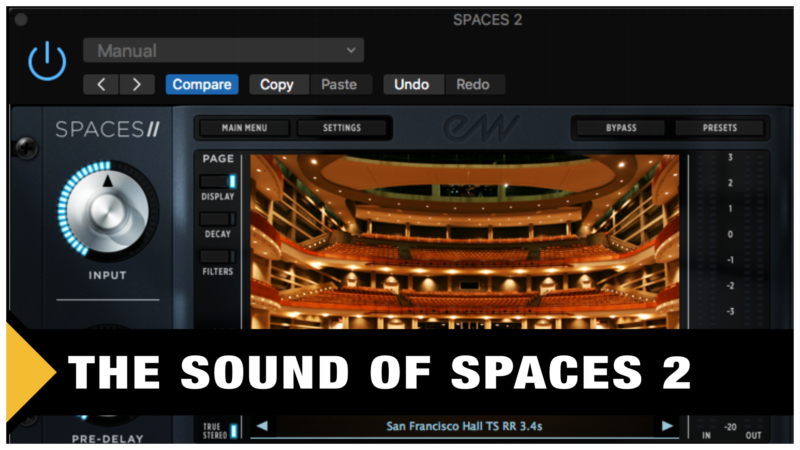Screen dimensions: 800x450
Task: Click the IN/OUT level meter
Action: tap(730, 296)
